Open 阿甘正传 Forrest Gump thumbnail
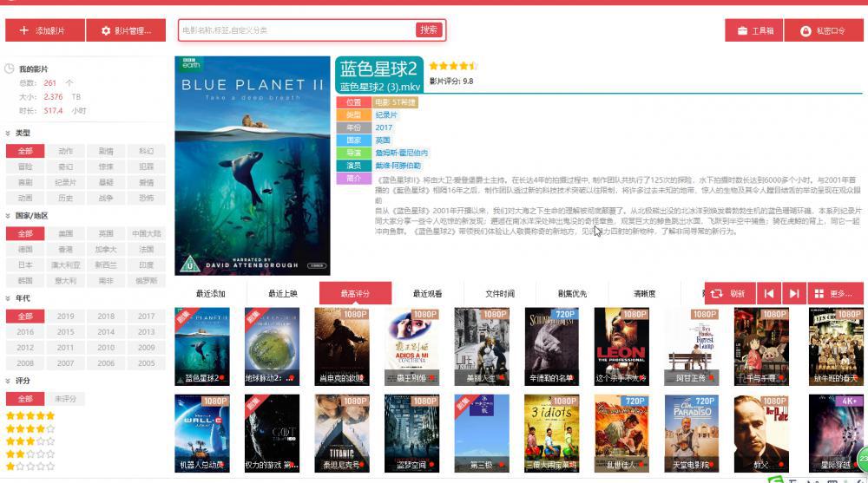 click(692, 346)
